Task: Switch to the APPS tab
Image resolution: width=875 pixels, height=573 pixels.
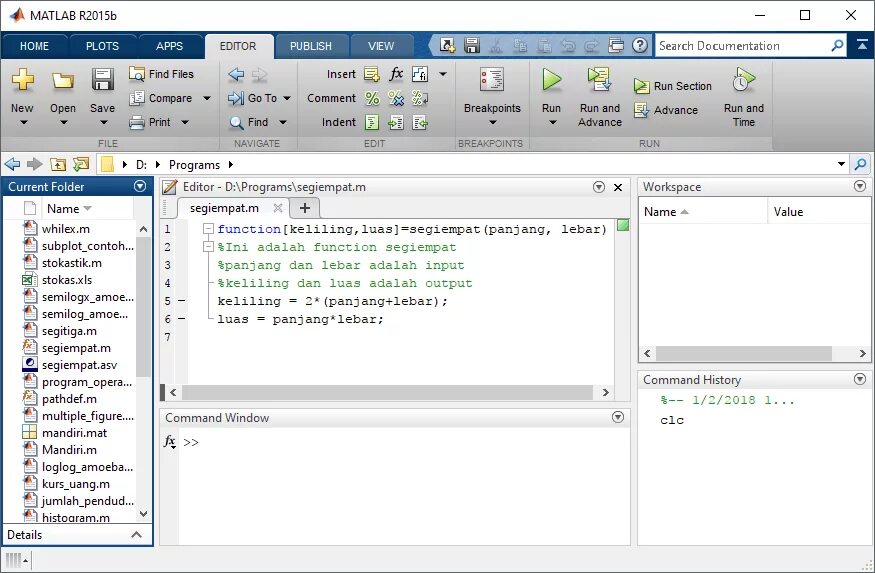Action: 170,46
